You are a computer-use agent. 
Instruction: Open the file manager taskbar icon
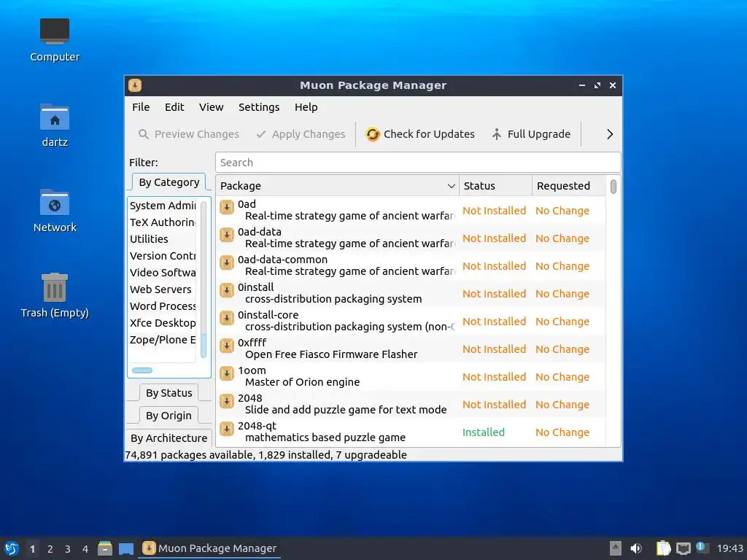coord(105,548)
